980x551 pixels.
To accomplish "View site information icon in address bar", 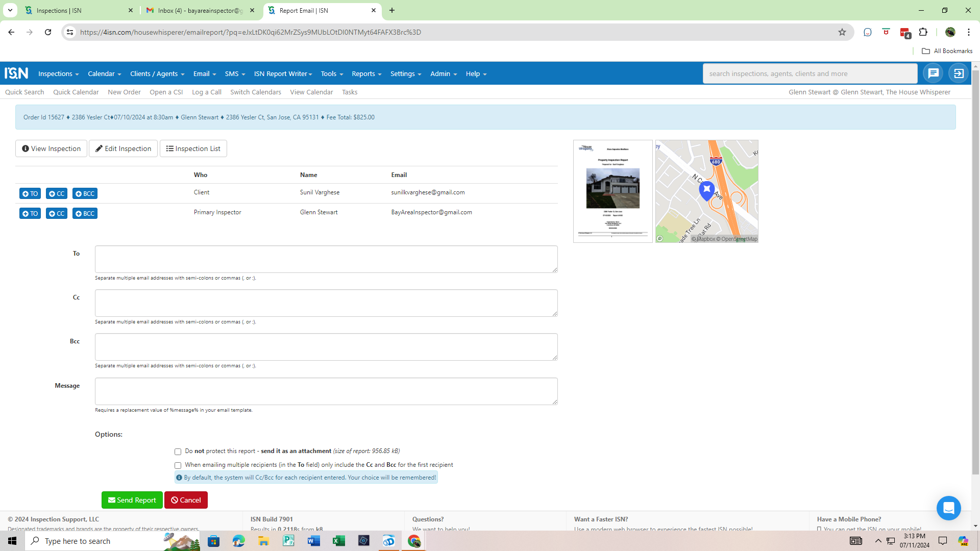I will (70, 32).
